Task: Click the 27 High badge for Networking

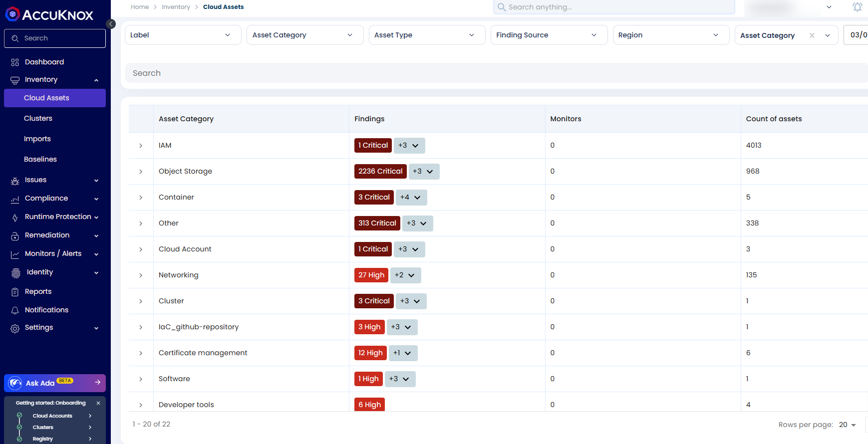Action: point(371,275)
